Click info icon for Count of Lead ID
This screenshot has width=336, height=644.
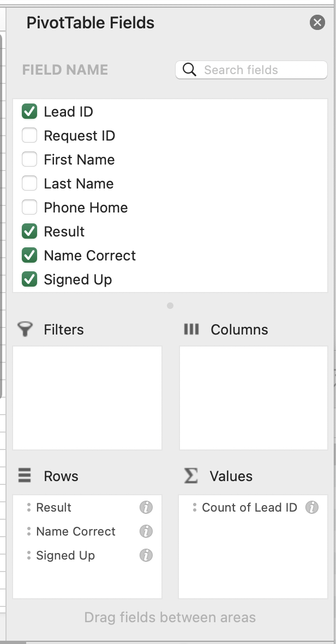pos(311,507)
